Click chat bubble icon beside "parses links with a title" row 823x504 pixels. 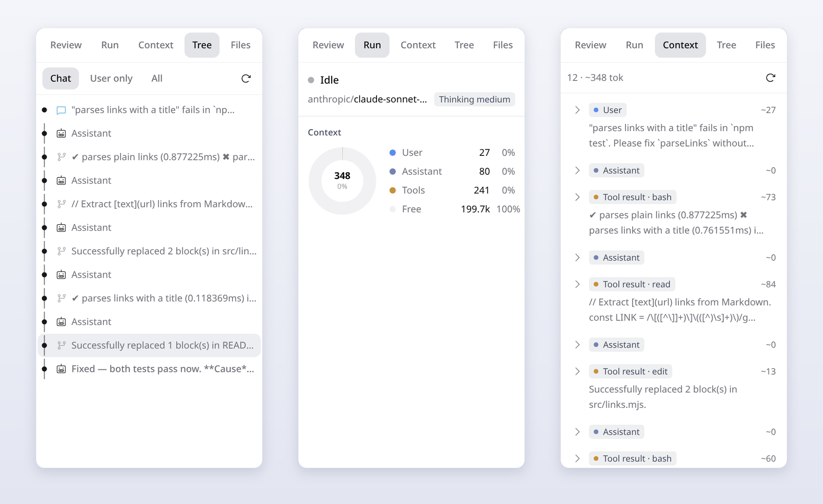(61, 110)
